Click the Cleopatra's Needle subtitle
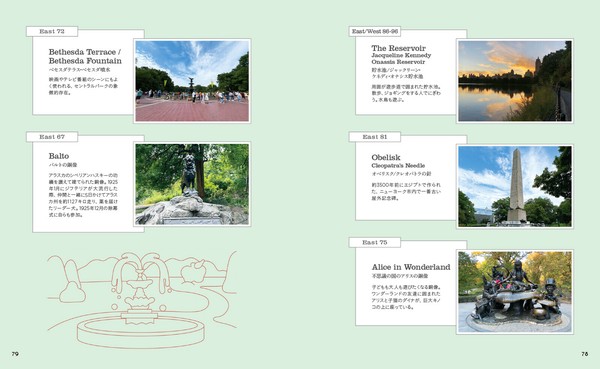Screen dimensions: 600x369 click(x=398, y=165)
